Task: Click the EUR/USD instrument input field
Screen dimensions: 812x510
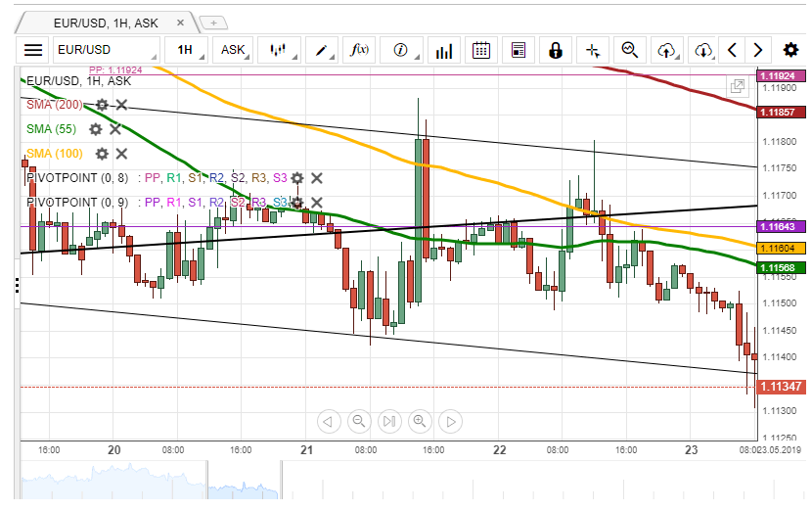Action: click(105, 50)
